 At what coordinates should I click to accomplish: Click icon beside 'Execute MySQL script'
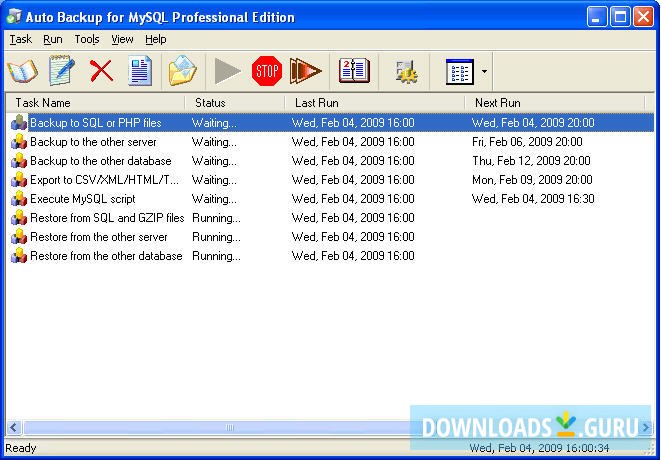(19, 199)
